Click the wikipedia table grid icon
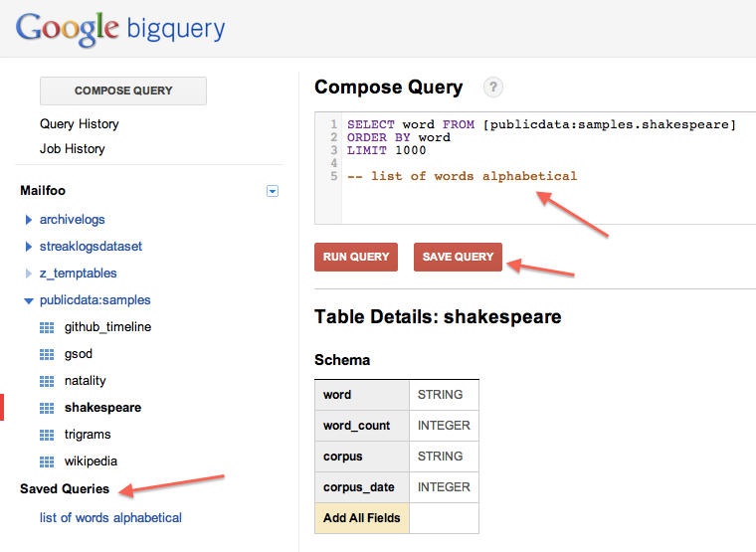 (x=46, y=461)
